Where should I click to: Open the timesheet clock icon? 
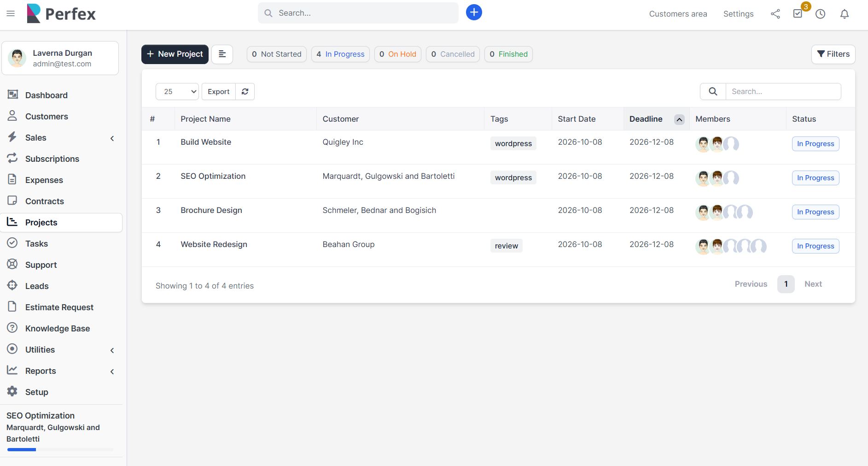point(820,14)
